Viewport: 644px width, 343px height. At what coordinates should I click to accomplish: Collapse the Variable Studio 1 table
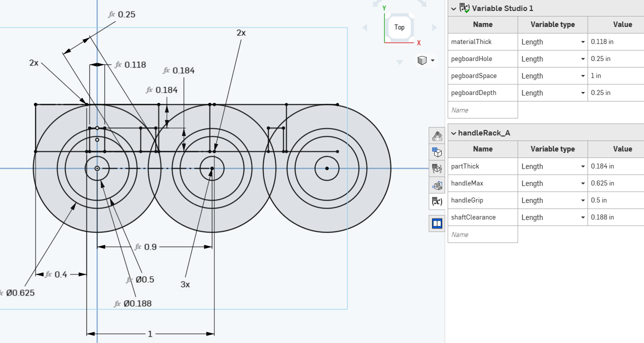tap(454, 8)
